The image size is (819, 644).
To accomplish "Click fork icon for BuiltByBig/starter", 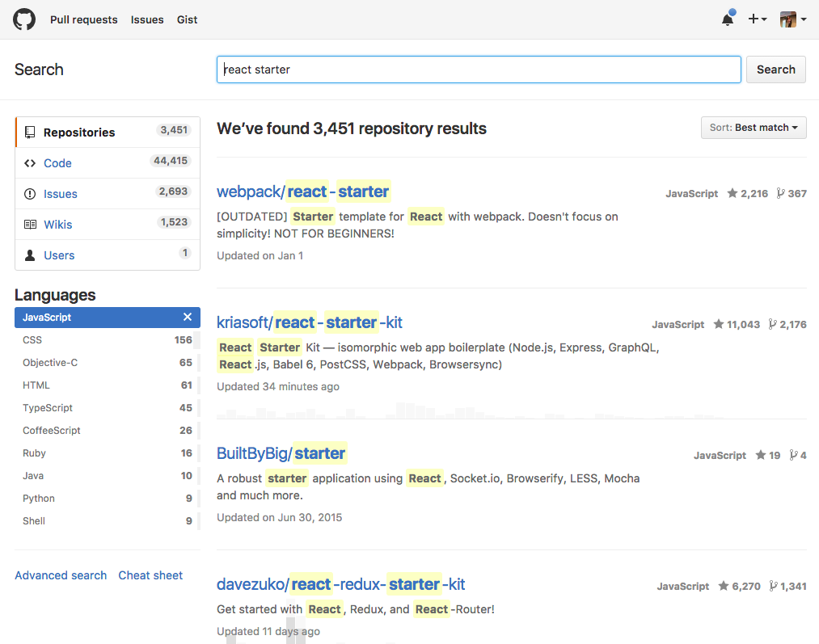I will click(793, 455).
